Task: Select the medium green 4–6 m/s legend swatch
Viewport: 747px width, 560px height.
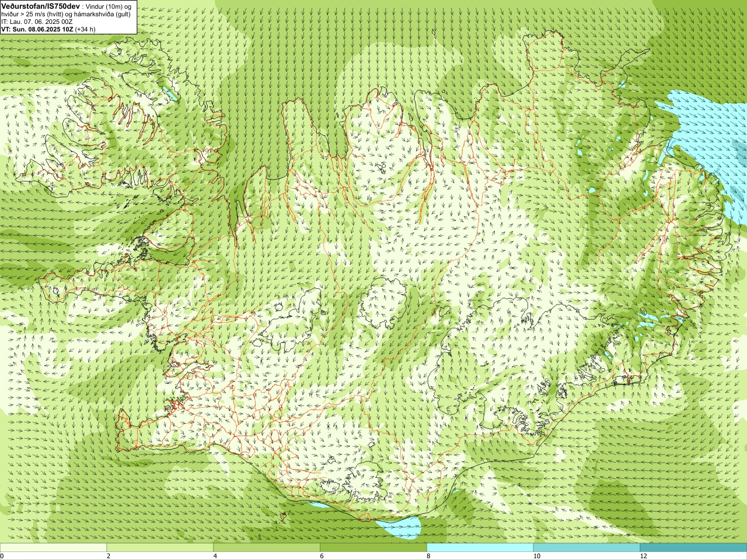Action: point(267,547)
